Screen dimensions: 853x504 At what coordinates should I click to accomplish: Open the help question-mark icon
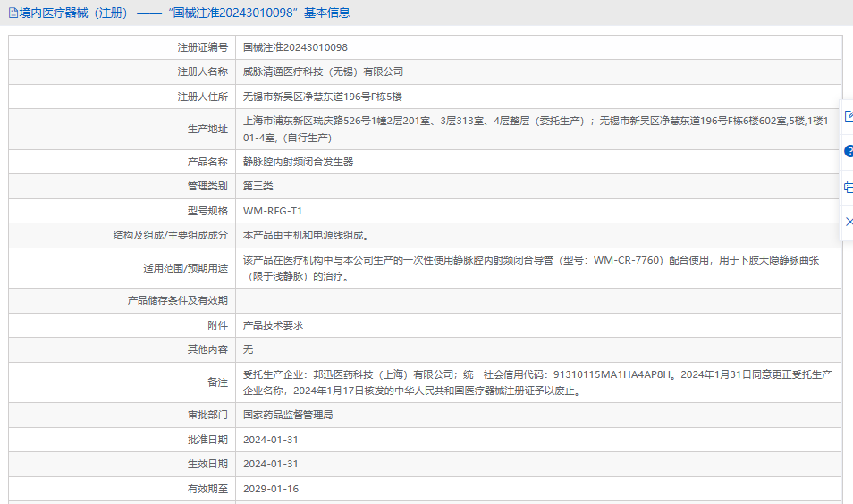(849, 151)
